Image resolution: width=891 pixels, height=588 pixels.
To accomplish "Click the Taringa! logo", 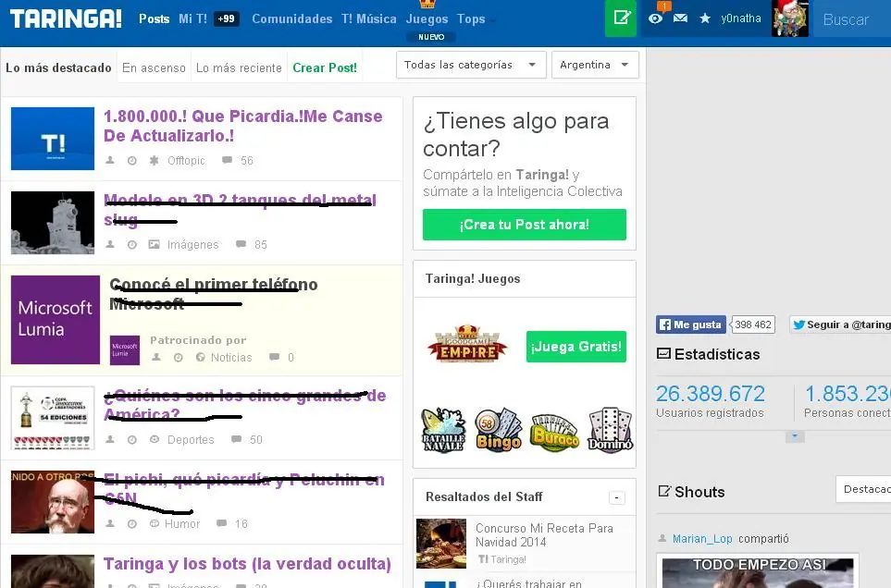I will coord(66,18).
